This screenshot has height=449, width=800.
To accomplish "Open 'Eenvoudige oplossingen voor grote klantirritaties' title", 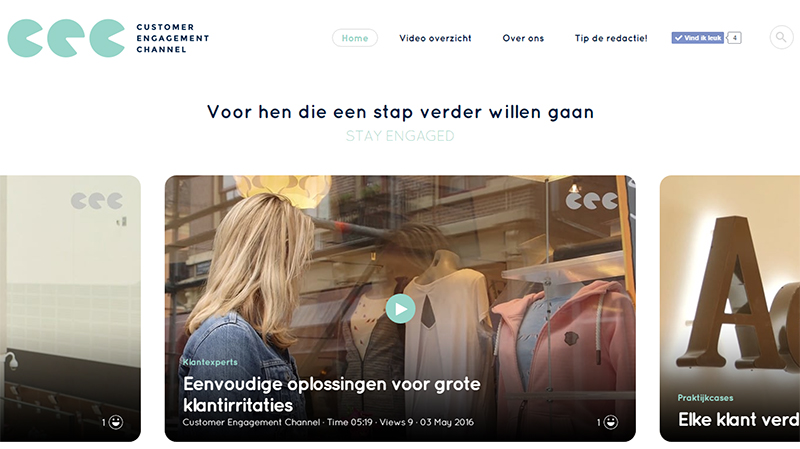I will tap(332, 394).
